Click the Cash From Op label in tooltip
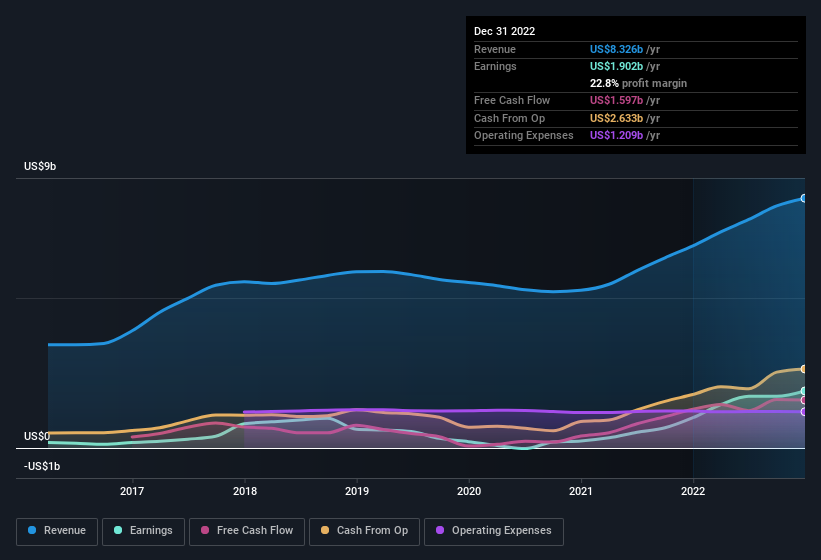Viewport: 821px width, 560px height. click(509, 118)
